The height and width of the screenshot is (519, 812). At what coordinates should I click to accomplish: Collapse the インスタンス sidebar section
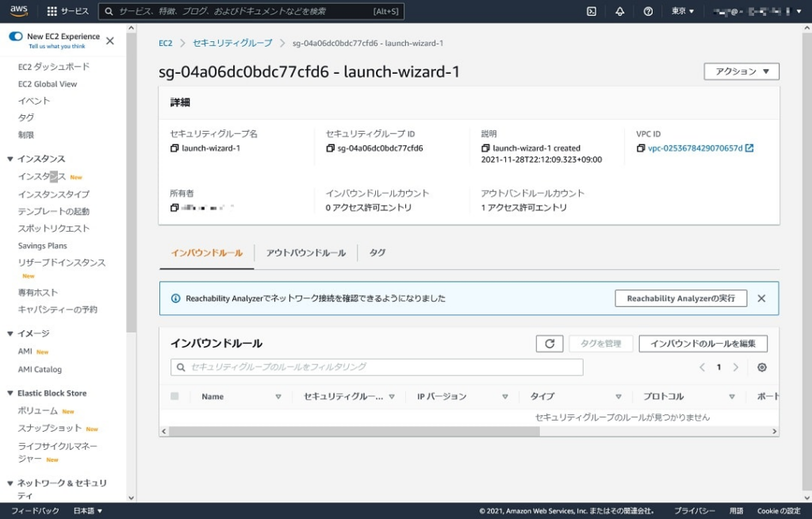(10, 159)
